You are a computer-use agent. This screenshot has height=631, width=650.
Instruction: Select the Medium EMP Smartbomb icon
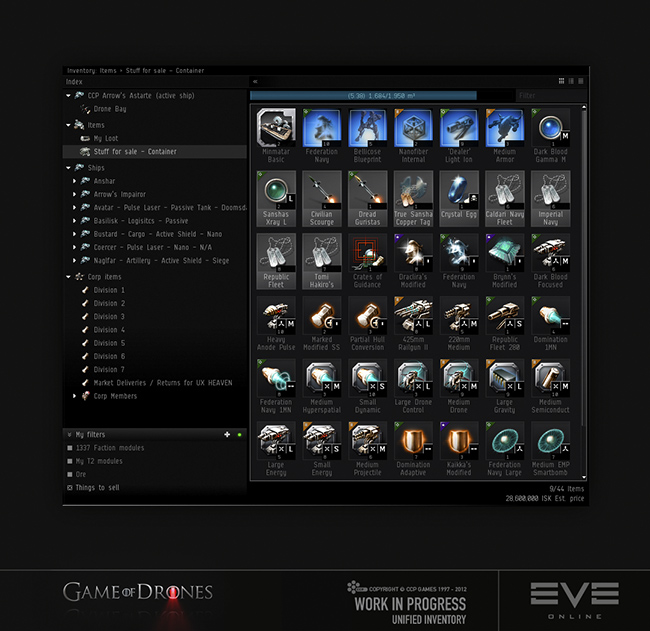551,441
